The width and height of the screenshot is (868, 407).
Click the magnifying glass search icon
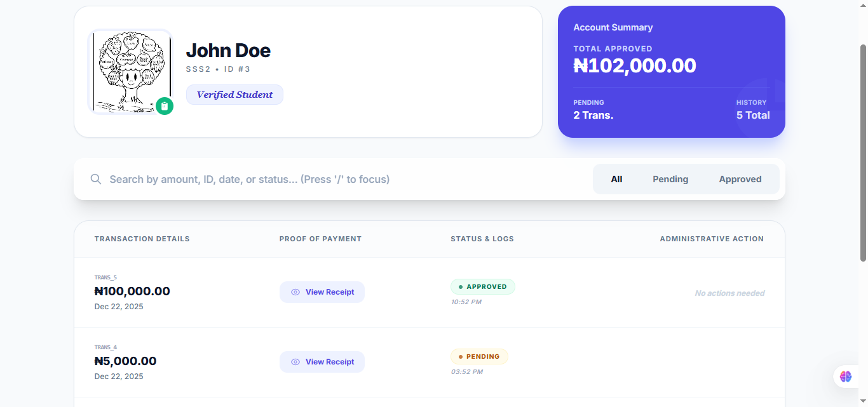coord(96,179)
